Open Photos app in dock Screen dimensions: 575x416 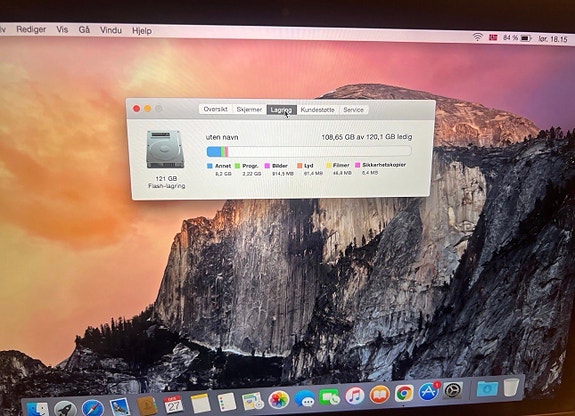279,399
